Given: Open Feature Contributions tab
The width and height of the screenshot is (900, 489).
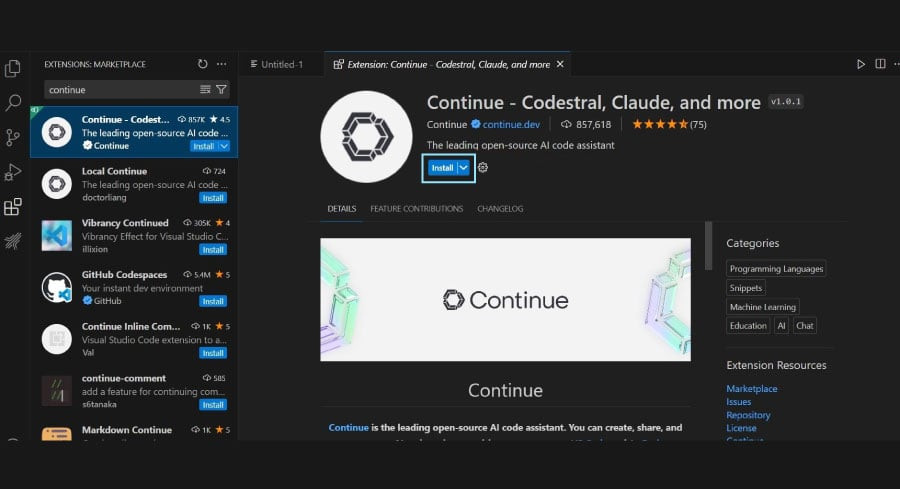Looking at the screenshot, I should click(x=417, y=208).
